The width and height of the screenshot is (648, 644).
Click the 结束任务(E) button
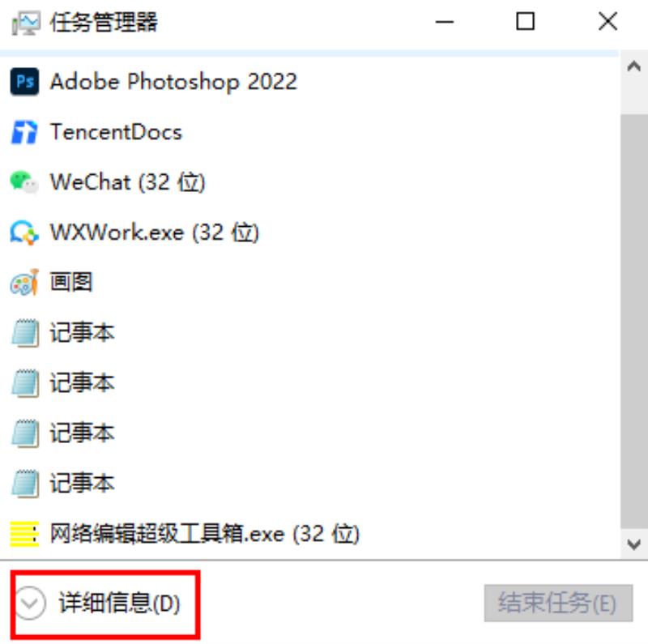tap(558, 603)
